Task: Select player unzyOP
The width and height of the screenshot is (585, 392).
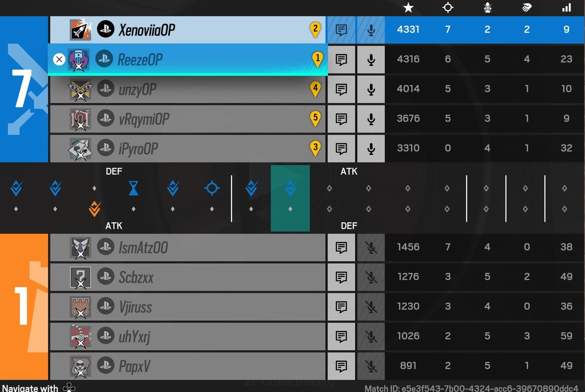Action: tap(188, 89)
